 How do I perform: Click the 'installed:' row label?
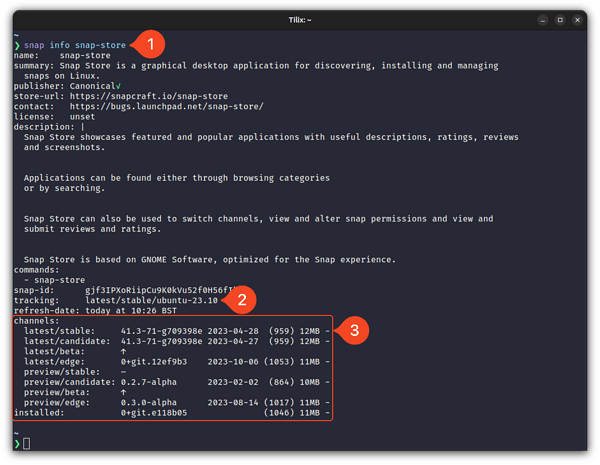[39, 413]
